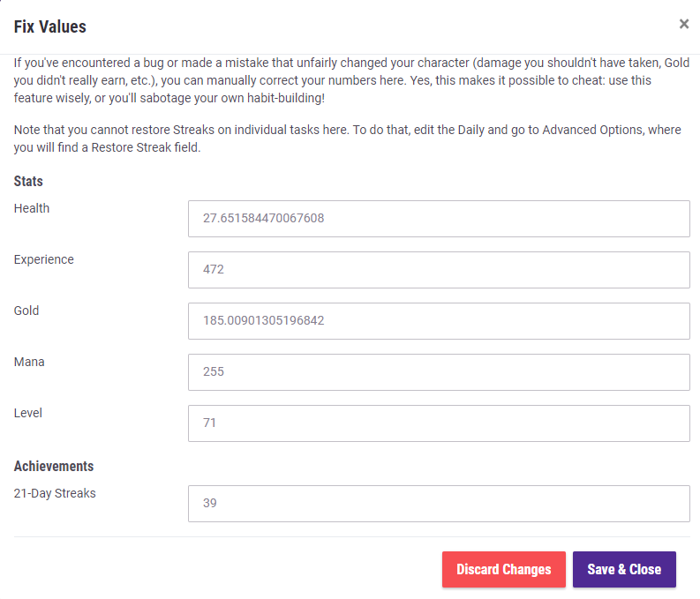Click the Restore Streaks note paragraph
This screenshot has width=700, height=599.
click(x=347, y=139)
